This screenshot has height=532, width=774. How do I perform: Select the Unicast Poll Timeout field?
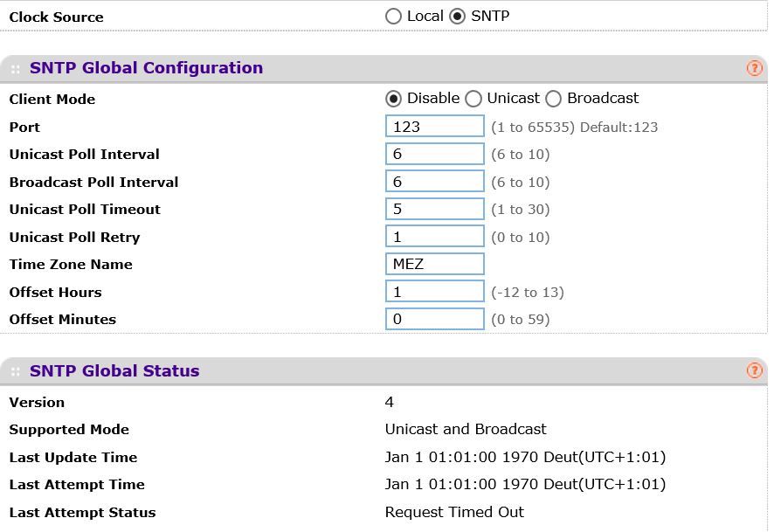(x=434, y=210)
